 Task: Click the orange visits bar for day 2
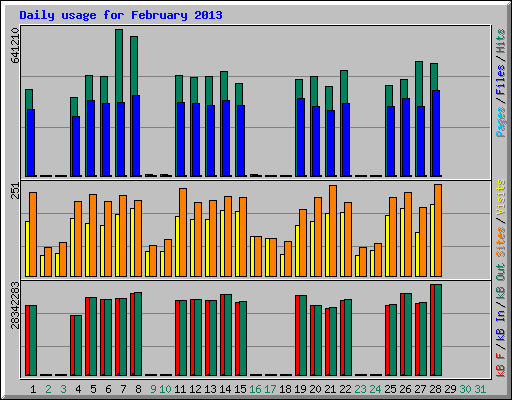point(48,262)
